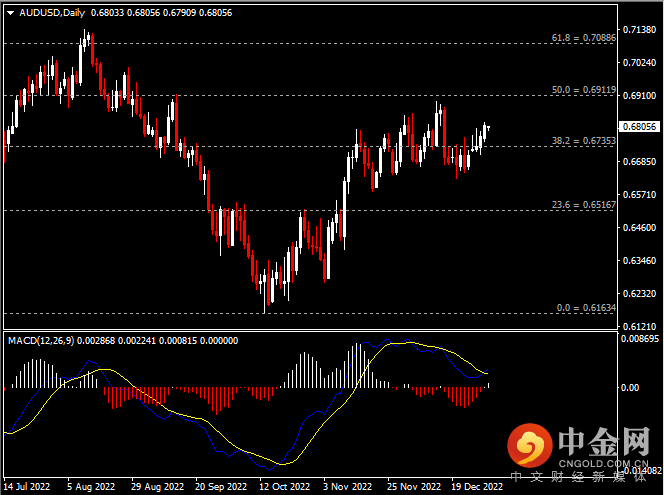Click the AUDUSD,Daily chart title
664x495 pixels.
51,12
